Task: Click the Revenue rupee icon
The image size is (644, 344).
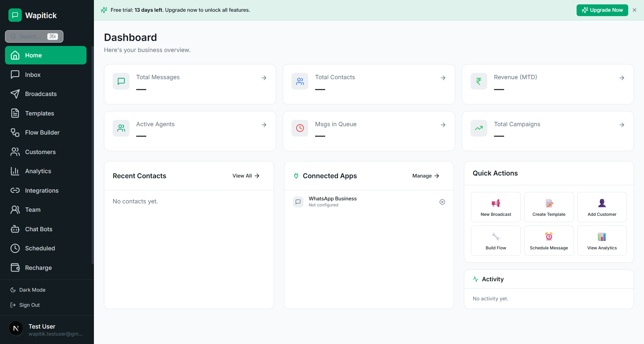Action: pos(479,81)
